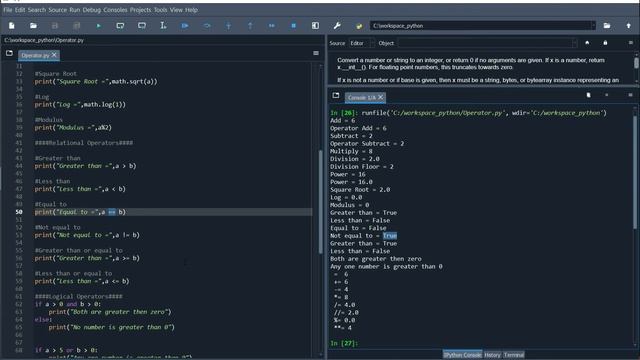
Task: Start debugging the file icon
Action: tap(185, 26)
